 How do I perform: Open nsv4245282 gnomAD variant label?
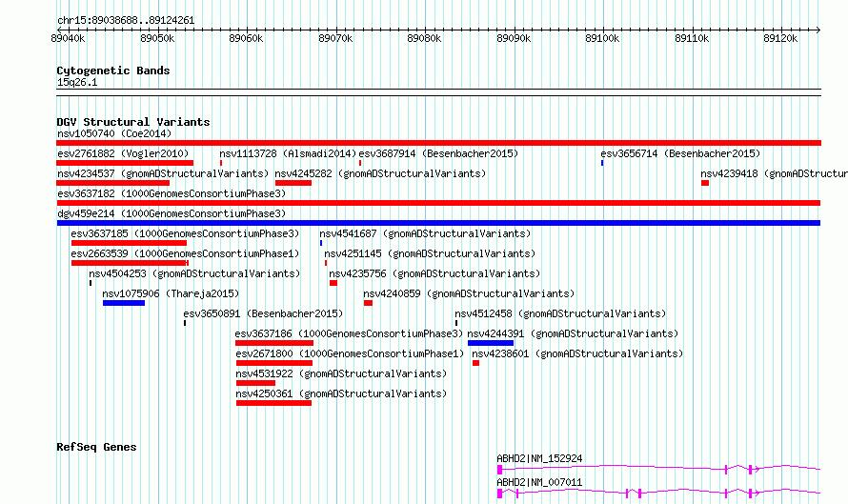[380, 173]
